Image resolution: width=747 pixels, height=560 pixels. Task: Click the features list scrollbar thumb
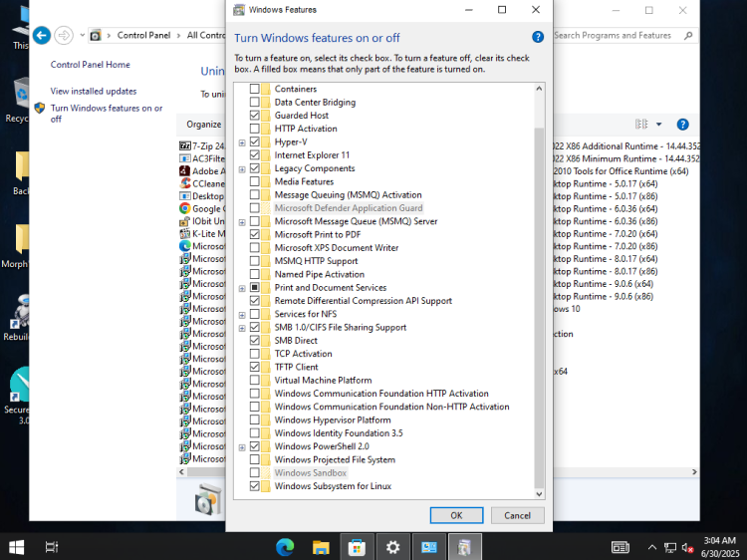(x=539, y=308)
